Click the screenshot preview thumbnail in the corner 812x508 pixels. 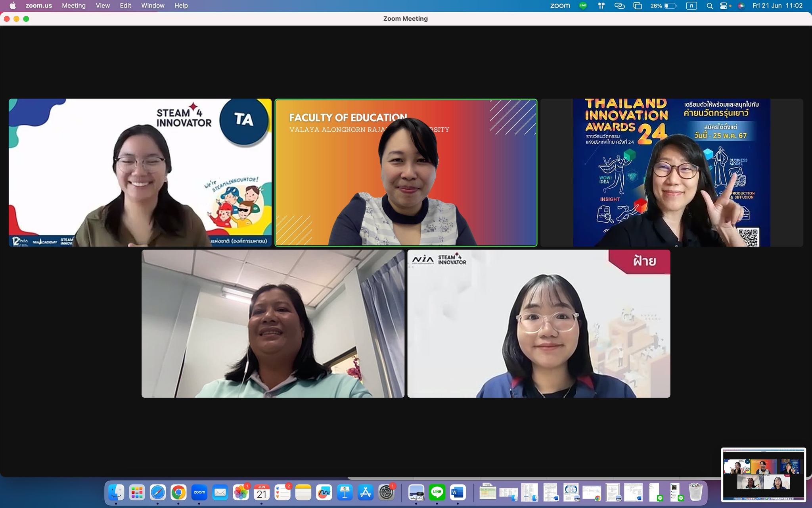[763, 474]
